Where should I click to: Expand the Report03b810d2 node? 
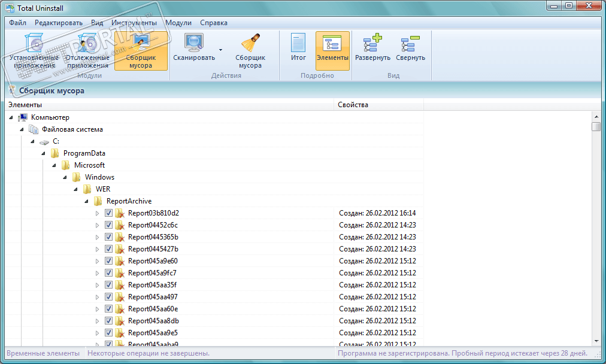tap(98, 213)
